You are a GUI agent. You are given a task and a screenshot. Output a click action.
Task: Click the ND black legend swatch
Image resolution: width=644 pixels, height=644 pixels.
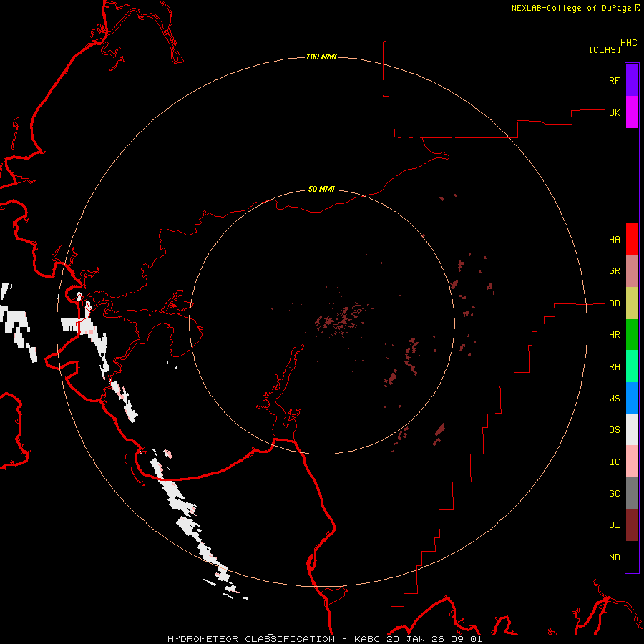point(632,557)
